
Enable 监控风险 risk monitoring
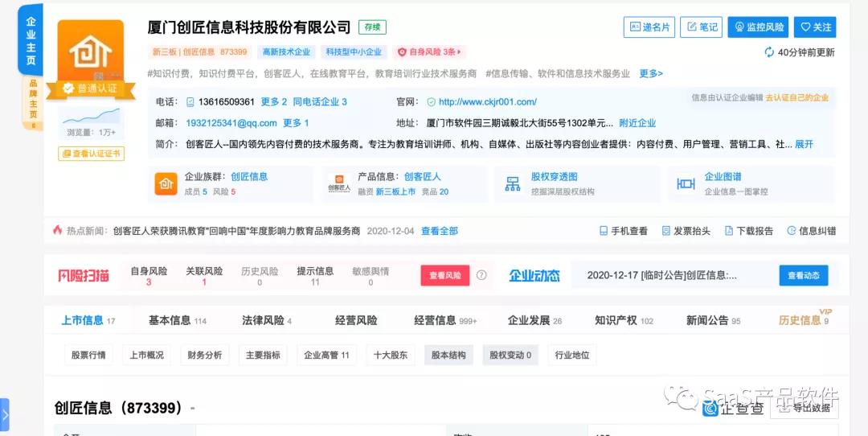(x=758, y=27)
